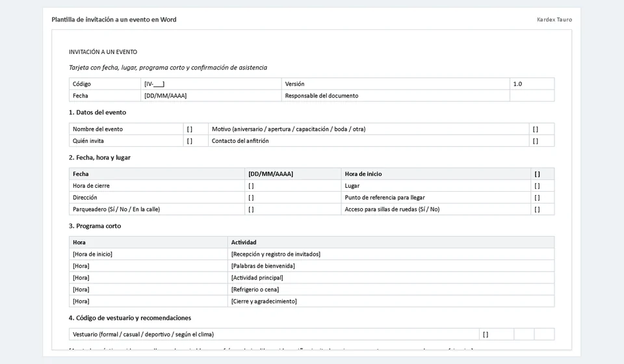Click the 'Hora' column header

click(148, 242)
